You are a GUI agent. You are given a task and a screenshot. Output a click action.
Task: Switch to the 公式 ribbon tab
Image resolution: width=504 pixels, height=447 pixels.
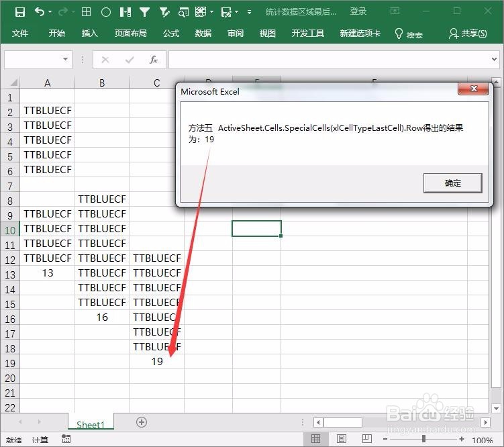pos(171,33)
